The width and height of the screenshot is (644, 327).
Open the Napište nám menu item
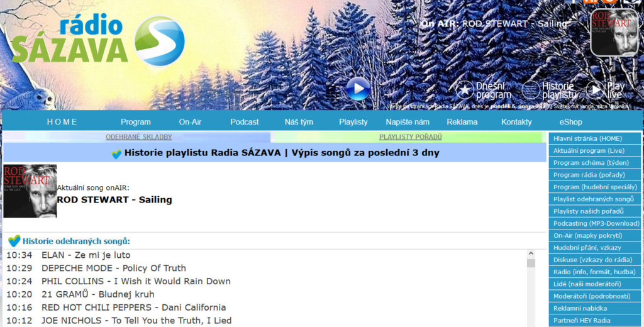(x=408, y=122)
